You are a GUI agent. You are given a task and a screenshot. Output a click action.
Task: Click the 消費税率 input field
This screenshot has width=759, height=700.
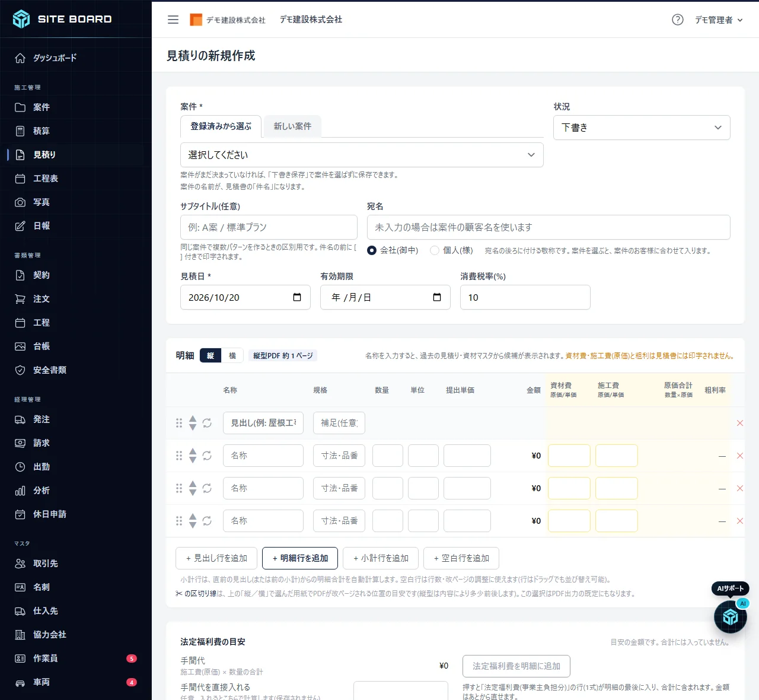click(525, 297)
